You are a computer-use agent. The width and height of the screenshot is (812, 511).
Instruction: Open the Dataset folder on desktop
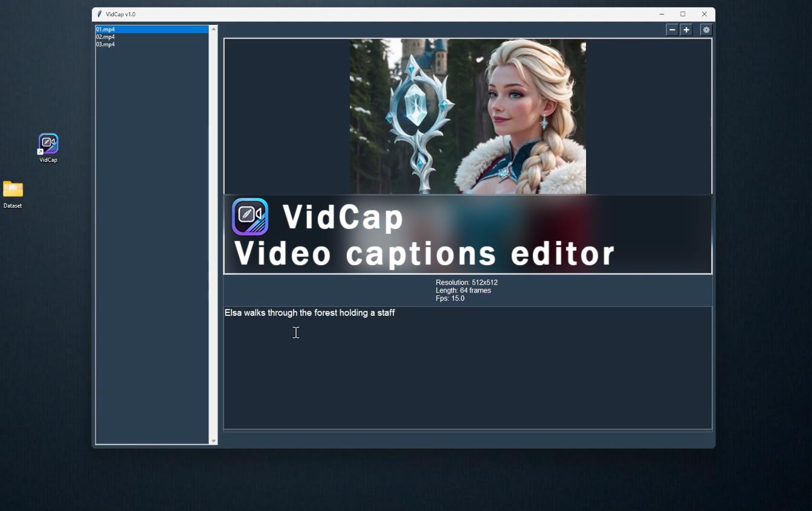pyautogui.click(x=13, y=194)
